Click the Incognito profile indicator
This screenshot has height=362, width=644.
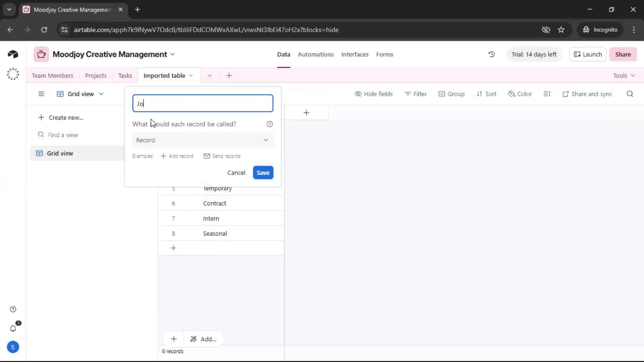[x=600, y=29]
